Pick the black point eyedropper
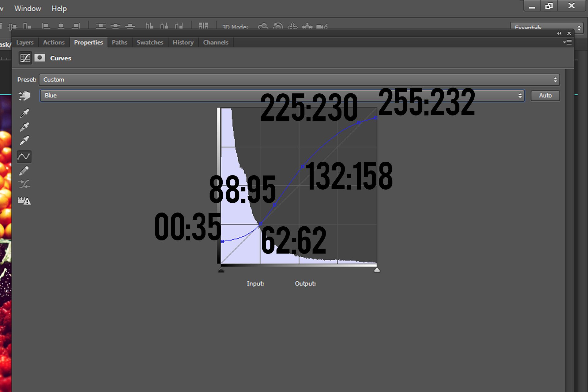Image resolution: width=588 pixels, height=392 pixels. pos(24,113)
